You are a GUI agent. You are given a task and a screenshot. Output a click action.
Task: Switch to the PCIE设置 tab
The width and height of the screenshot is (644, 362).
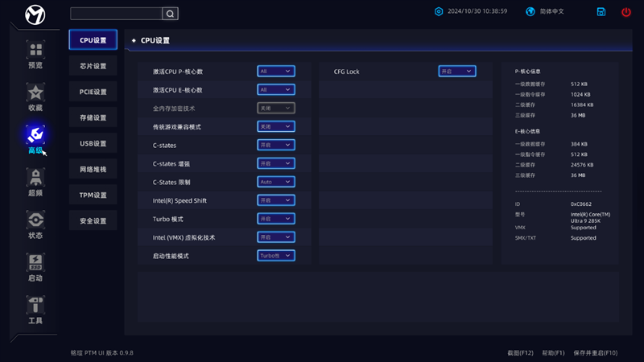(x=93, y=92)
